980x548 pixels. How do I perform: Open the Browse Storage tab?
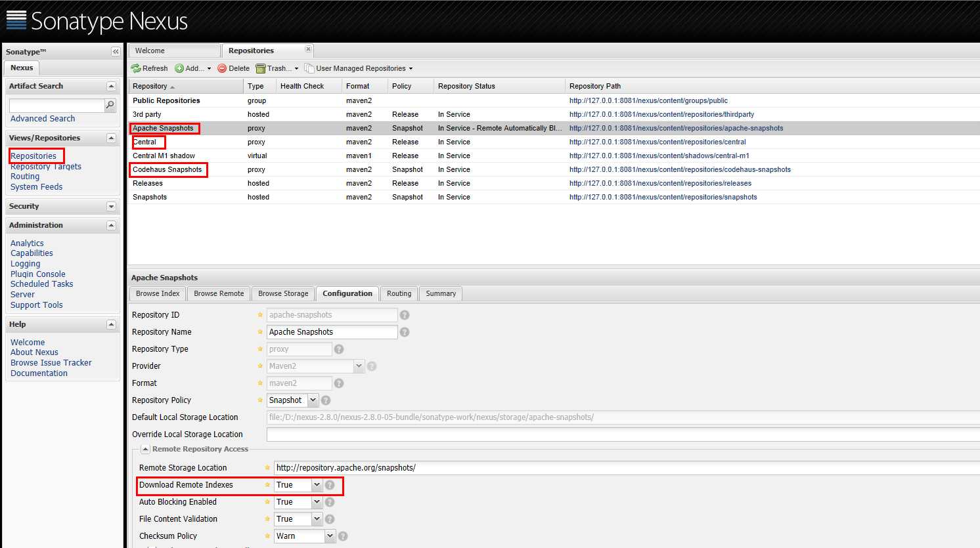[283, 293]
